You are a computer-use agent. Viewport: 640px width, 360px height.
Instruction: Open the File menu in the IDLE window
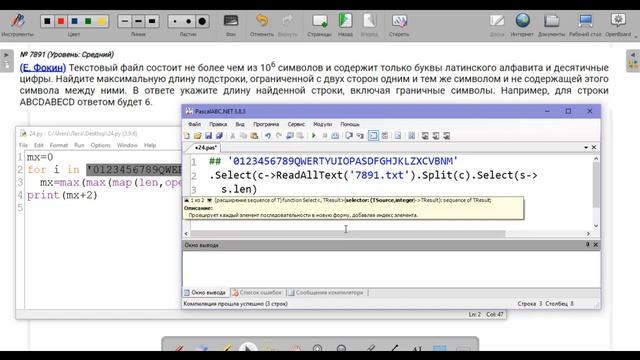tap(23, 145)
